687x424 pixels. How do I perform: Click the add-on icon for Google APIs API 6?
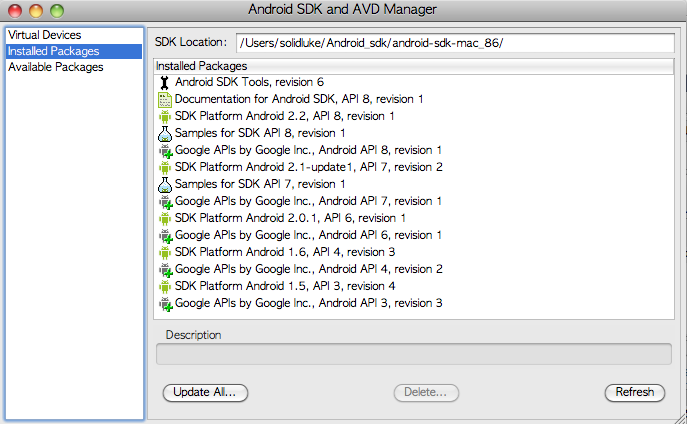tap(165, 236)
